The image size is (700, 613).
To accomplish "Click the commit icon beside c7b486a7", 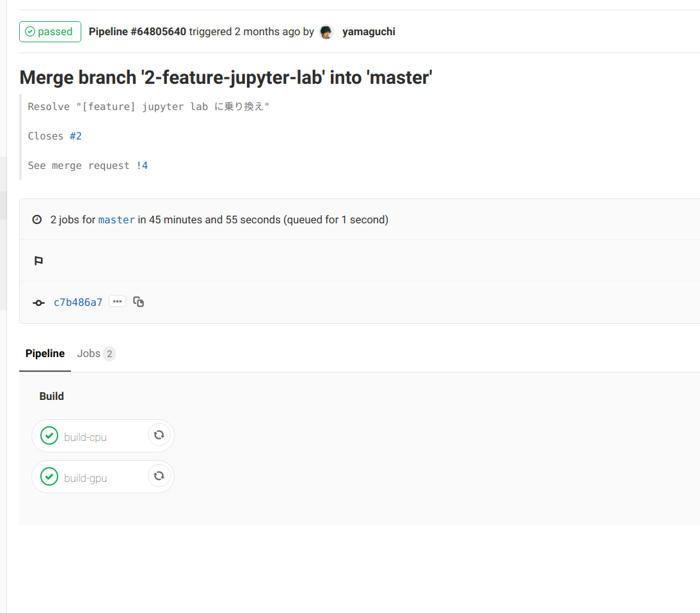I will (x=39, y=303).
